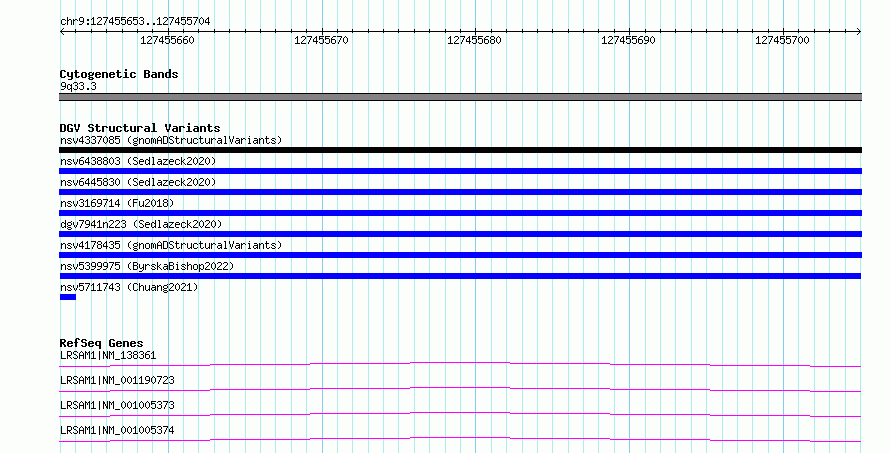Click the magenta intron line of NM_138361
890x453 pixels.
460,364
